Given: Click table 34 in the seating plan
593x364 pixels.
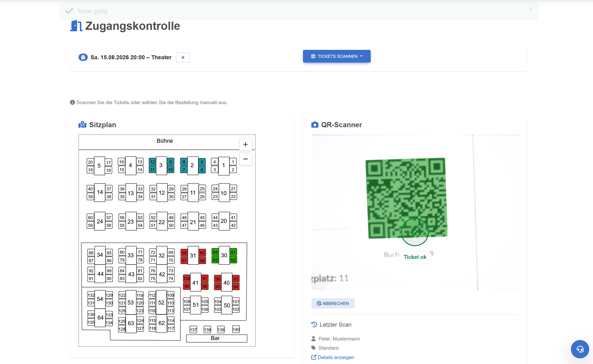Looking at the screenshot, I should coord(100,255).
